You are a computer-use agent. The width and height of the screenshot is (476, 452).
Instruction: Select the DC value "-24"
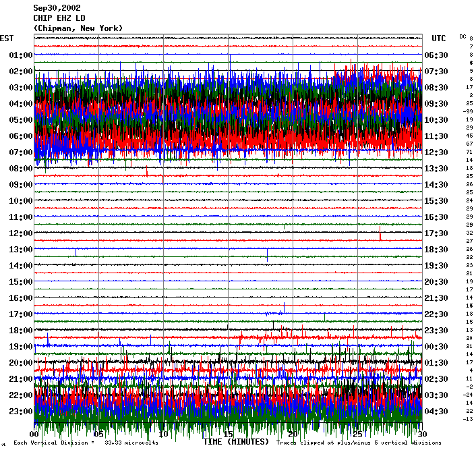468,395
